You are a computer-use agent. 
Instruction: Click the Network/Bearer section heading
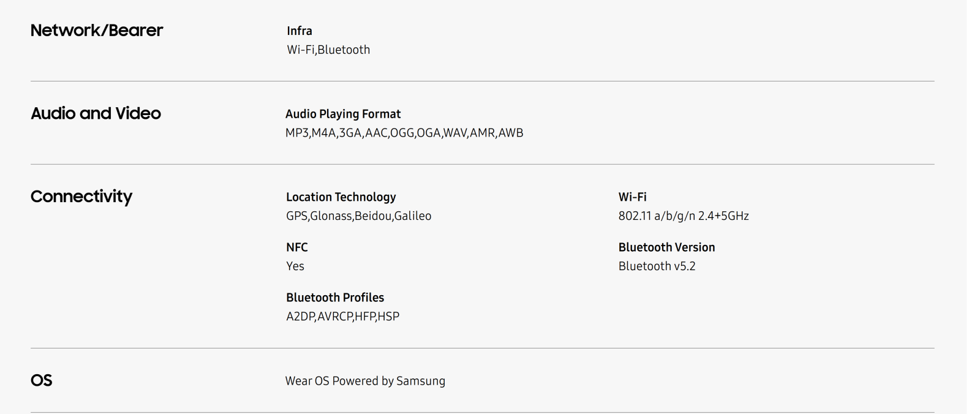click(x=97, y=31)
